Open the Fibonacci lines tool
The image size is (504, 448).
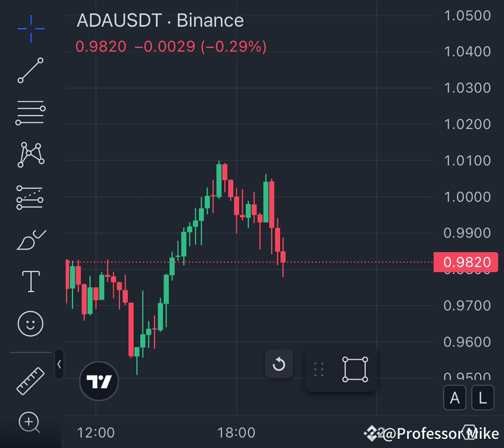click(30, 113)
